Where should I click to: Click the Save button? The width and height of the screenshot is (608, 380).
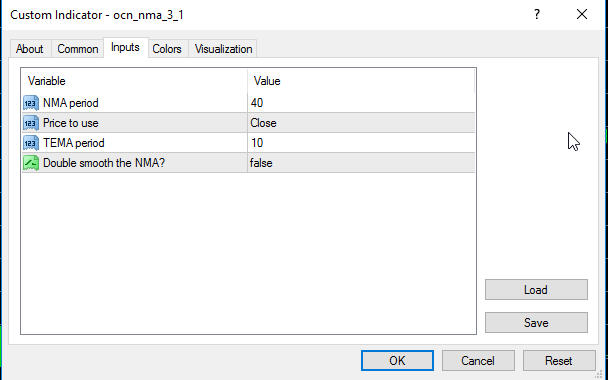coord(536,323)
